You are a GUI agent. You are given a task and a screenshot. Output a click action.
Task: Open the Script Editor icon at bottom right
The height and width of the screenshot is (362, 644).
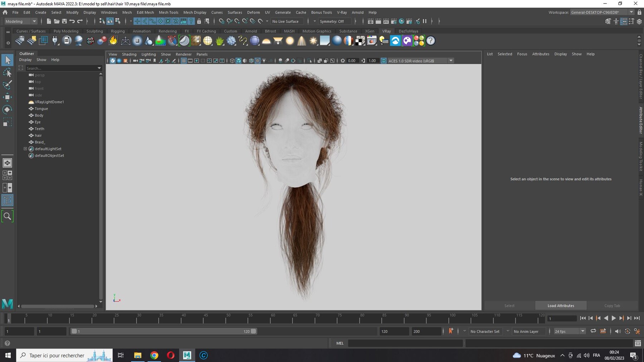(x=638, y=343)
